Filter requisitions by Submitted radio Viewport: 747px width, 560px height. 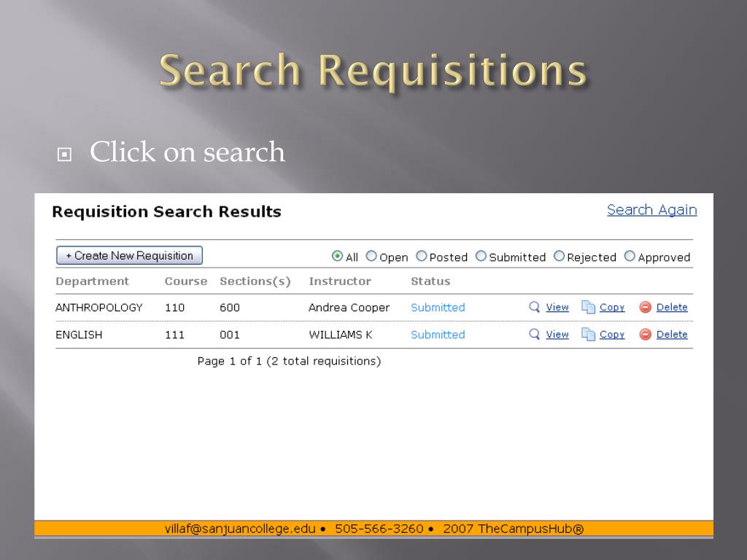pos(481,256)
